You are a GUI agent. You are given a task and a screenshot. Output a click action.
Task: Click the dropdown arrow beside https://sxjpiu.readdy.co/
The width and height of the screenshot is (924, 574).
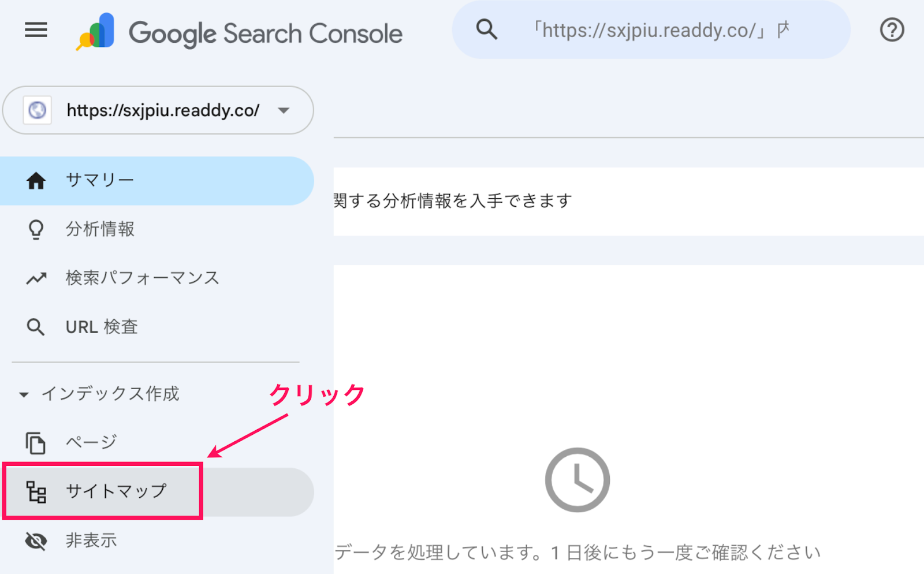pos(284,110)
